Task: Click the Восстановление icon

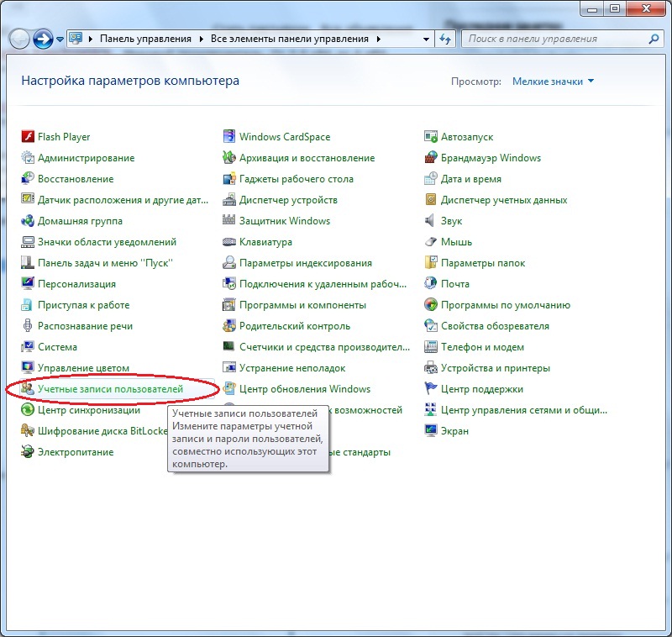Action: click(x=28, y=179)
